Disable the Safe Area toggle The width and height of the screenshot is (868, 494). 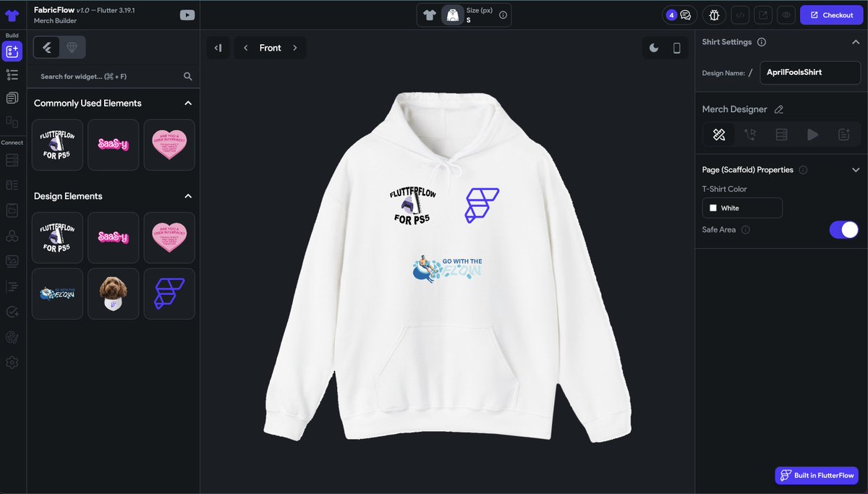843,229
